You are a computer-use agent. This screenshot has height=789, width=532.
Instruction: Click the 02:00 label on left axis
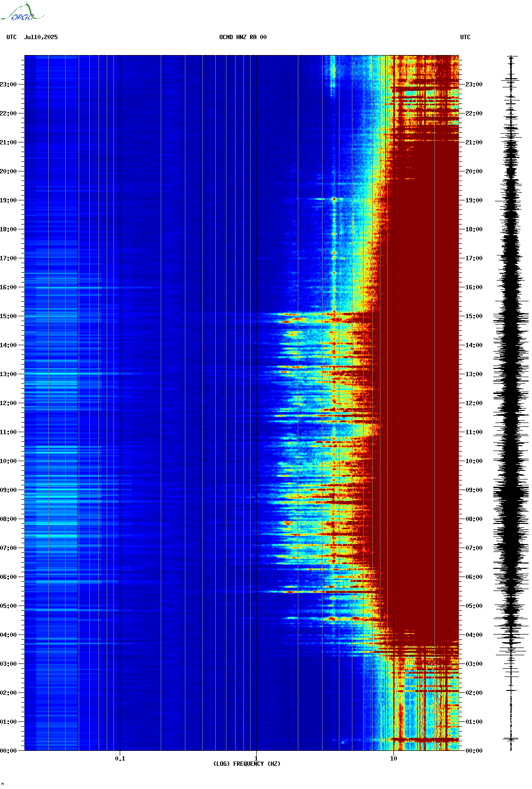(8, 693)
